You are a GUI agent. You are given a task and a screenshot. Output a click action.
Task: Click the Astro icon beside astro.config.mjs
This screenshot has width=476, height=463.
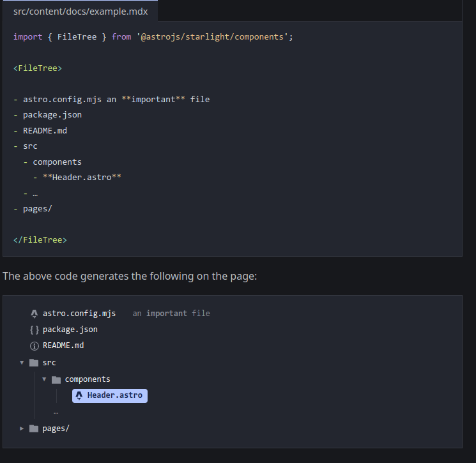35,314
